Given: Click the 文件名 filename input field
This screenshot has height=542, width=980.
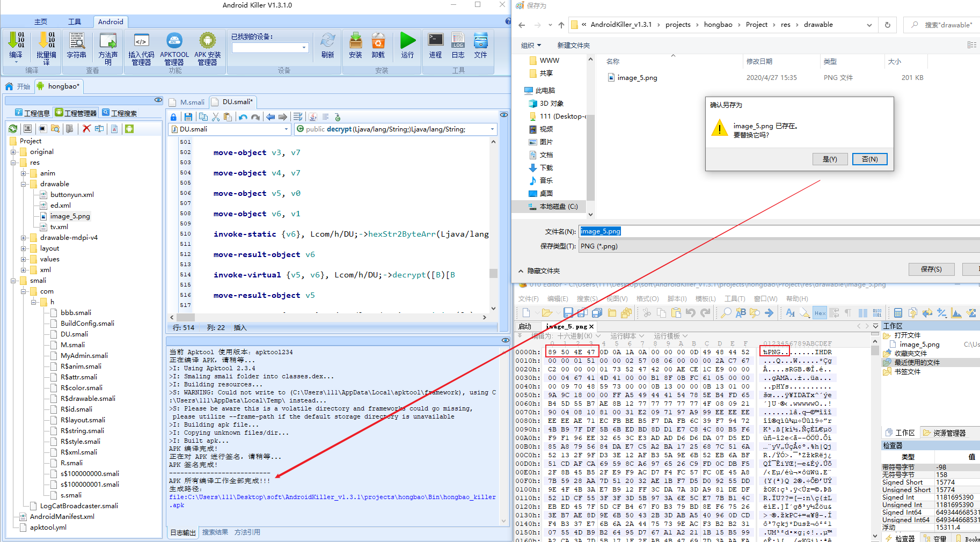Looking at the screenshot, I should coord(778,231).
